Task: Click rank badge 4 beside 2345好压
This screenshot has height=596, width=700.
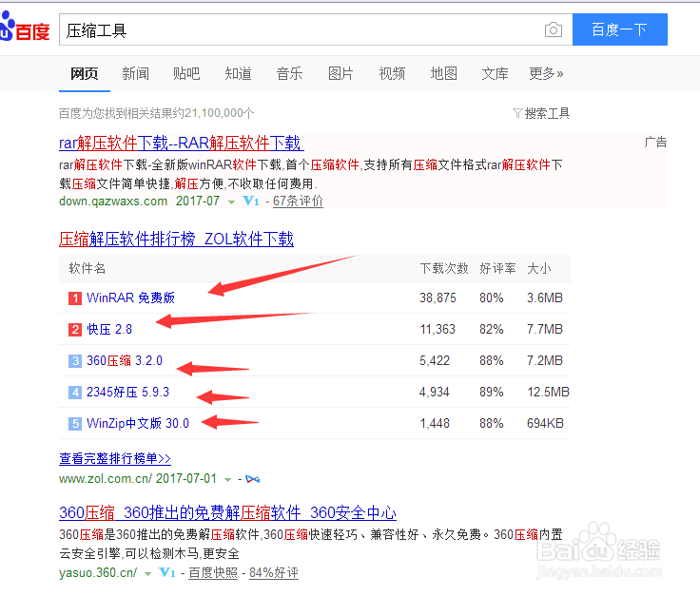Action: [75, 393]
